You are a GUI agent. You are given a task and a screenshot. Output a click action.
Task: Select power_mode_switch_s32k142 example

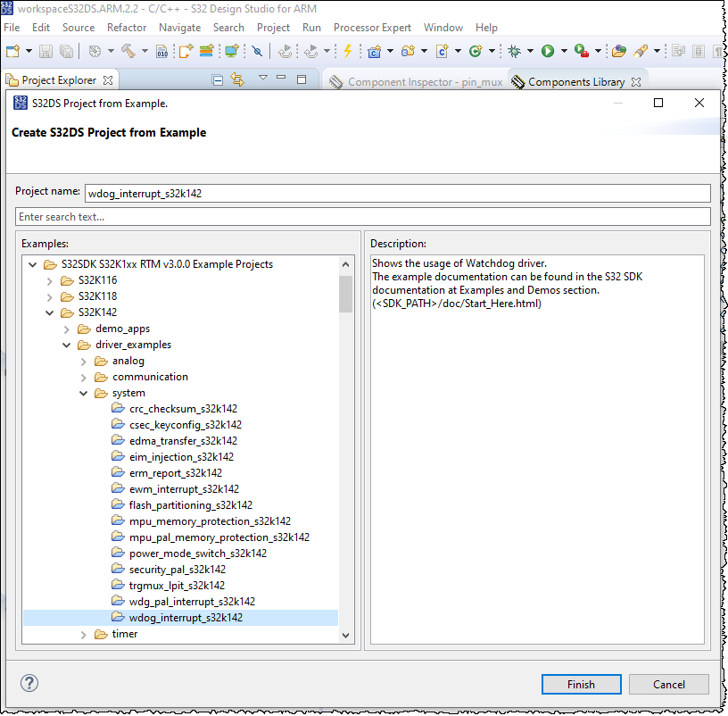(x=198, y=553)
